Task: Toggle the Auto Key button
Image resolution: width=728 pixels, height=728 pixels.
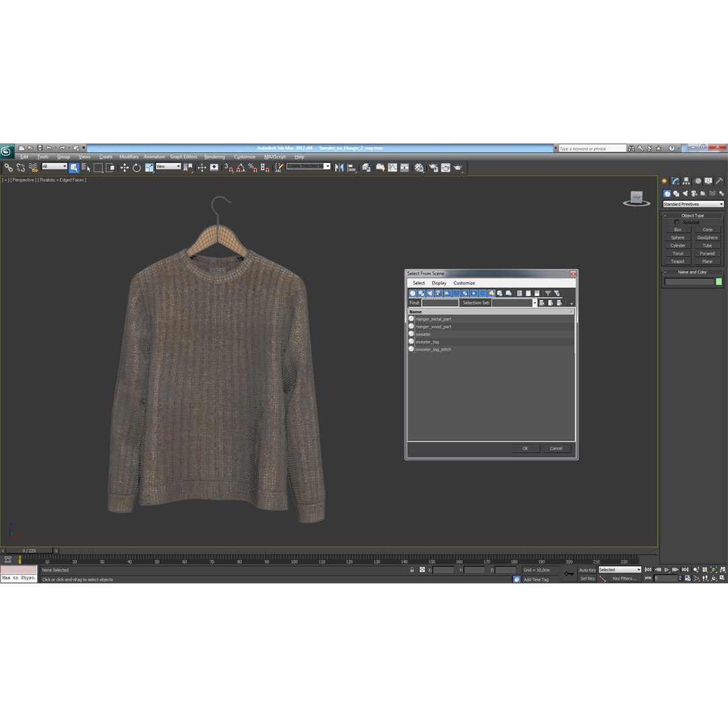Action: (x=587, y=570)
